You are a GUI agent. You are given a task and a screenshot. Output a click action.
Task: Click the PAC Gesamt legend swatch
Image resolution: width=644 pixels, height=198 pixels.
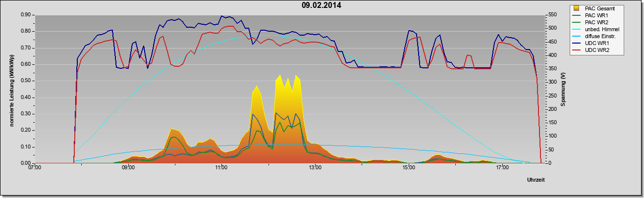[578, 8]
